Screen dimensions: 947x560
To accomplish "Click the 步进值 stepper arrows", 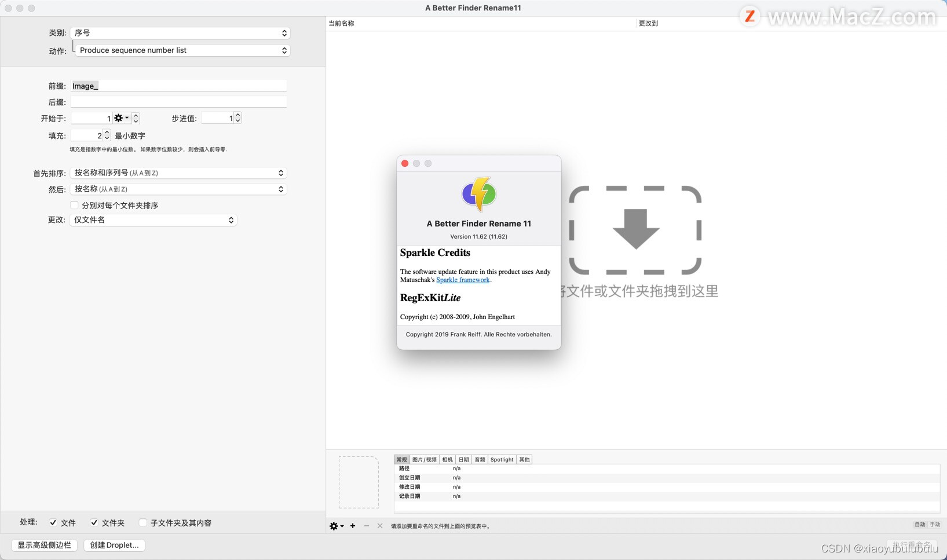I will pyautogui.click(x=237, y=118).
